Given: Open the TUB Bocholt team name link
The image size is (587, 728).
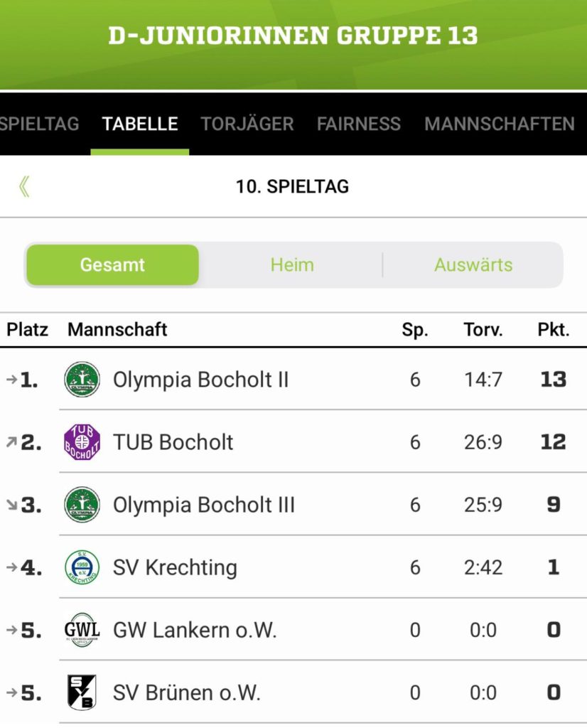Looking at the screenshot, I should pos(173,442).
